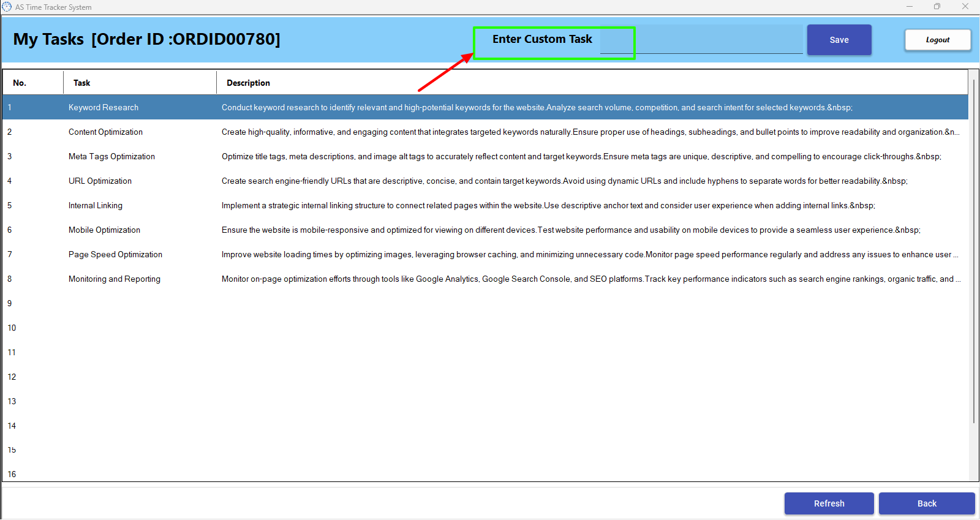
Task: Minimize the AS Time Tracker window
Action: [x=910, y=7]
